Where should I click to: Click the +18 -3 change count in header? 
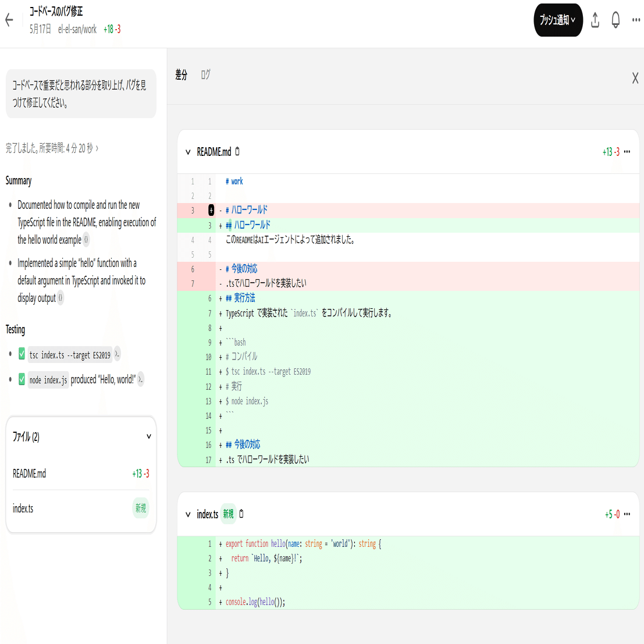point(112,29)
